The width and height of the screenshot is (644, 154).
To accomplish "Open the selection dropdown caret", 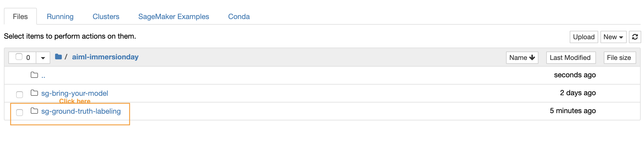I will click(43, 58).
